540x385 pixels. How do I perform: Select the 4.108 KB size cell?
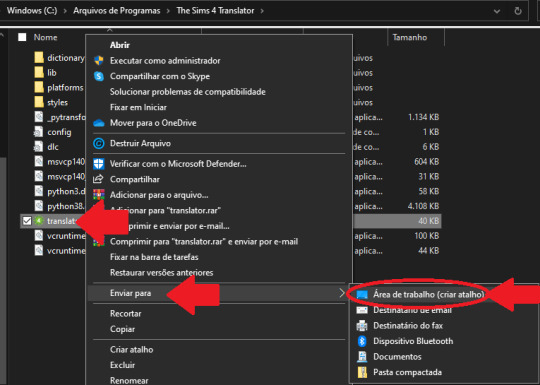click(x=423, y=206)
